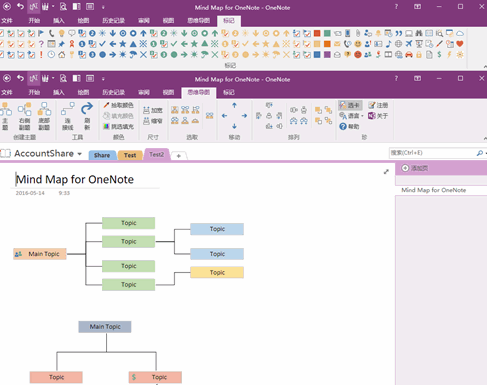
Task: Select the orange Main Topic node
Action: [40, 254]
